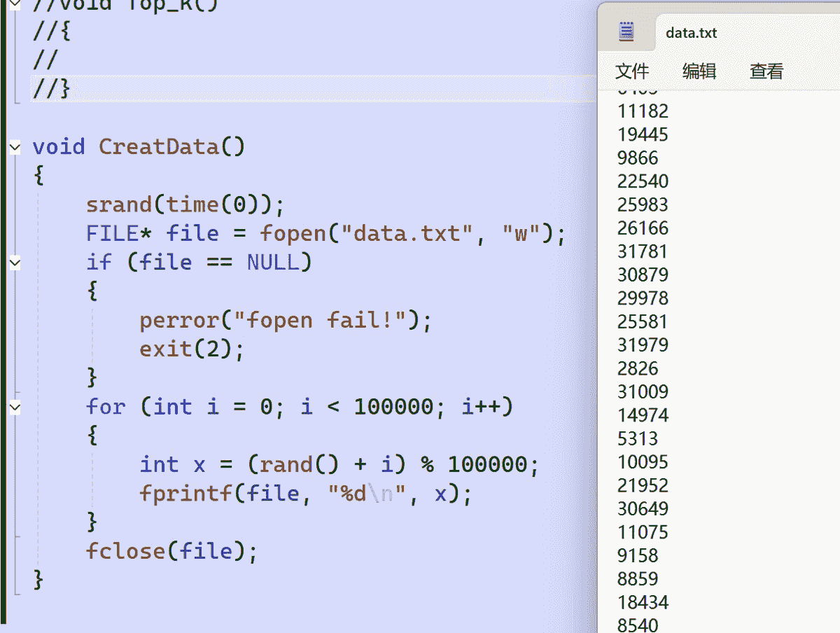Collapse the commented Top_K function region
The height and width of the screenshot is (633, 840).
tap(15, 3)
